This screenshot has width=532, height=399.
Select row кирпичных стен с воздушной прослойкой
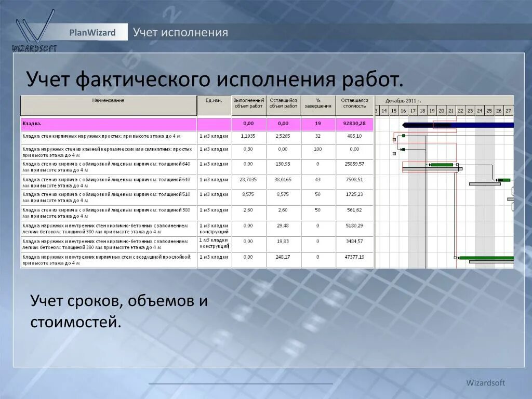coord(109,260)
